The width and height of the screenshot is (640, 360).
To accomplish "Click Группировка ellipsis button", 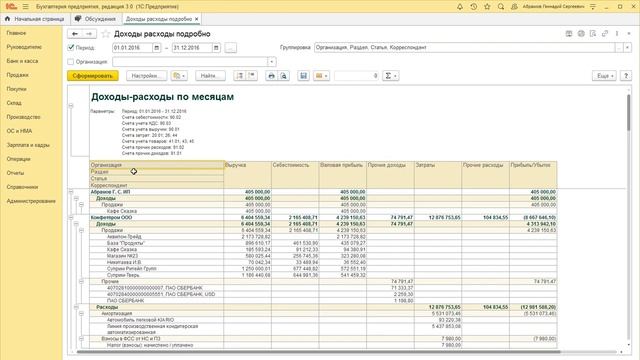I will tap(619, 48).
